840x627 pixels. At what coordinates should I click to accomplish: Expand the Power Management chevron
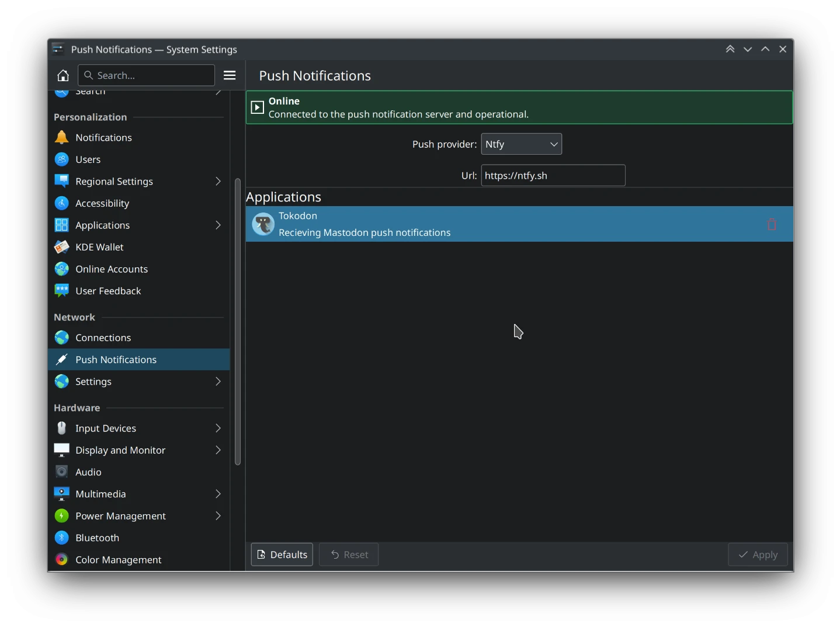[218, 515]
